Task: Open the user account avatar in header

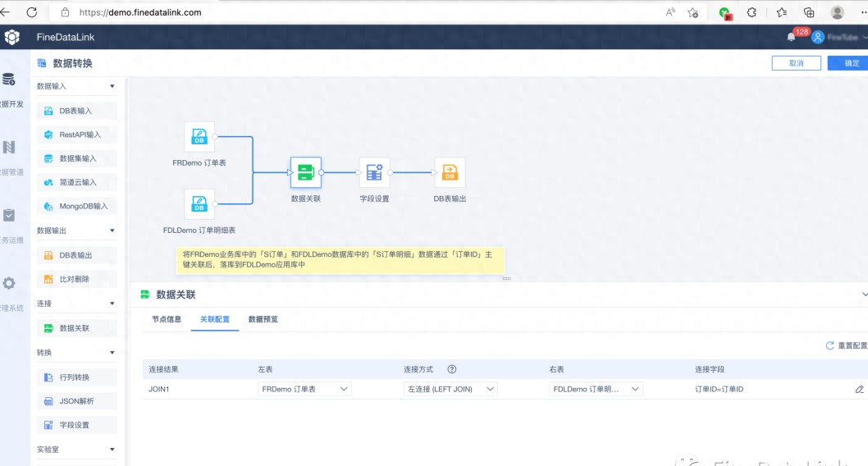Action: click(x=818, y=37)
